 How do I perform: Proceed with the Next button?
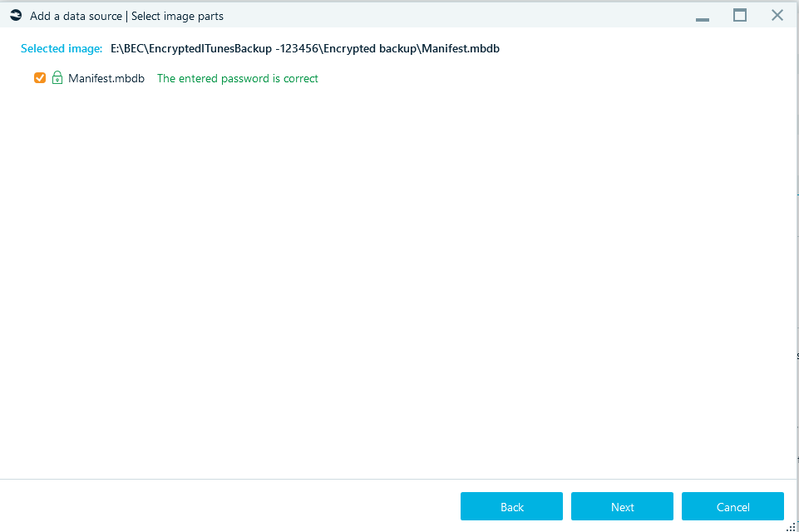622,506
